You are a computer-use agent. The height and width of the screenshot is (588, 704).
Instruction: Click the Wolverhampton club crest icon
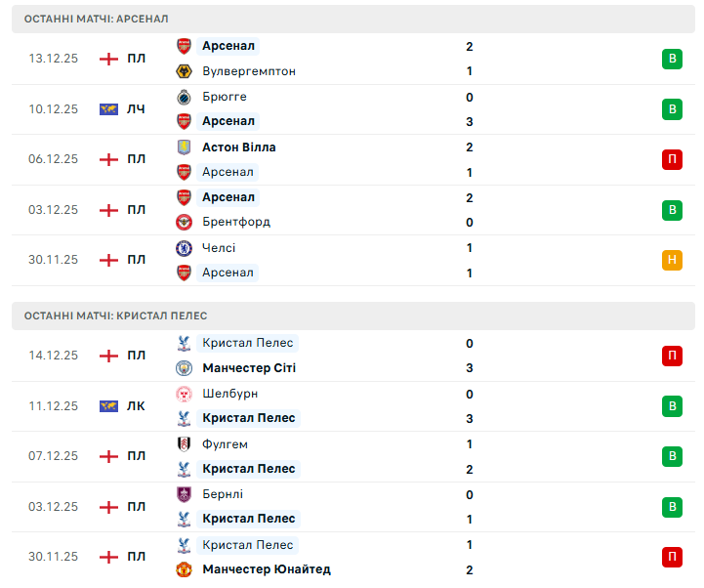pos(184,71)
